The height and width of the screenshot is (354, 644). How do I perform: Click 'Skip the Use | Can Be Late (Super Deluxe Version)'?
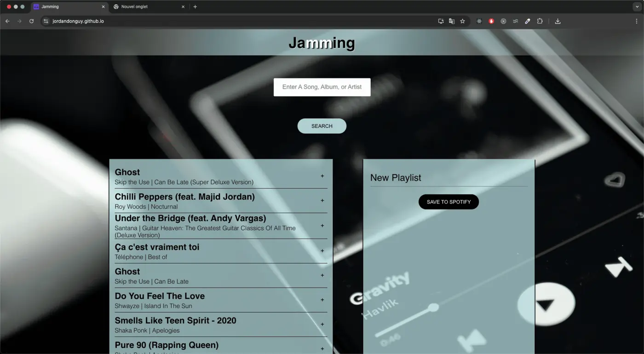[x=184, y=182]
